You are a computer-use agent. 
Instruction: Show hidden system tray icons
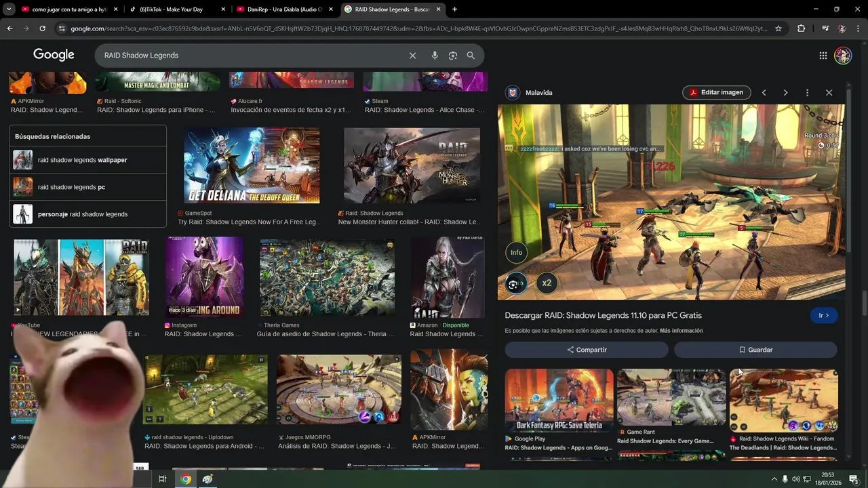tap(774, 479)
